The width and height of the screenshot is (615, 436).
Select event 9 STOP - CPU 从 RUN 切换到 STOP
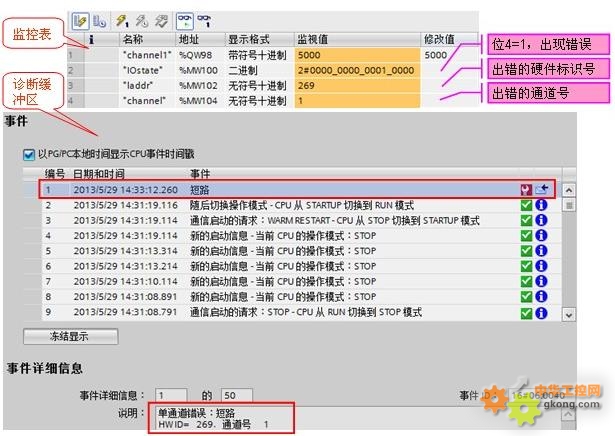[x=292, y=312]
